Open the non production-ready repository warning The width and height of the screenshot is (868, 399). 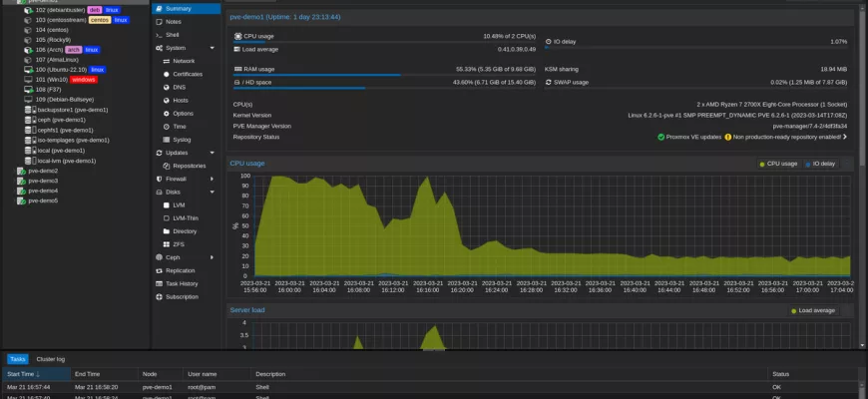pos(785,137)
